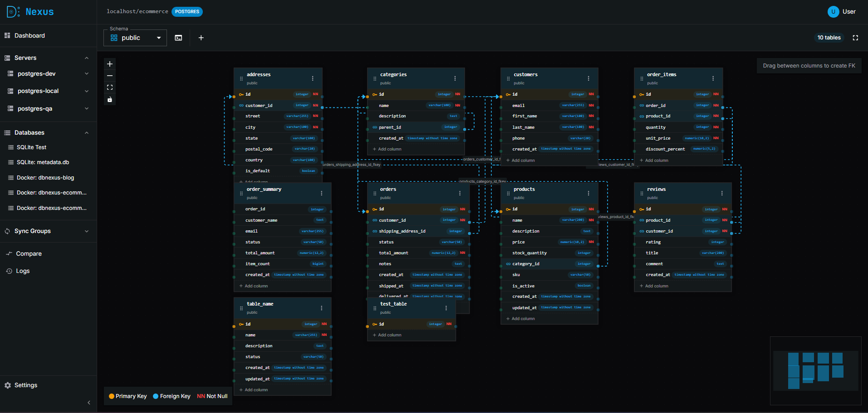Click the zoom out minus button on canvas

click(x=110, y=76)
